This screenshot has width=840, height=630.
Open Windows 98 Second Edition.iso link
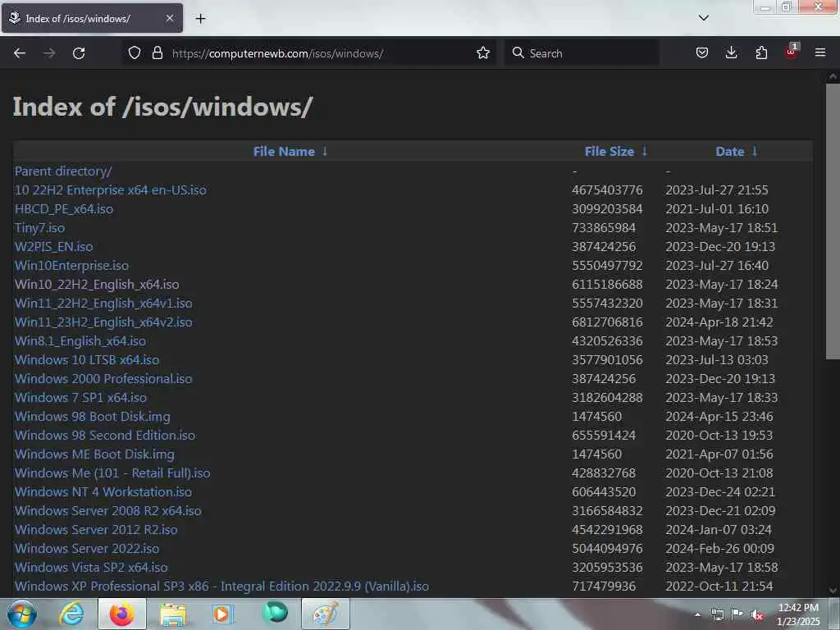tap(105, 436)
